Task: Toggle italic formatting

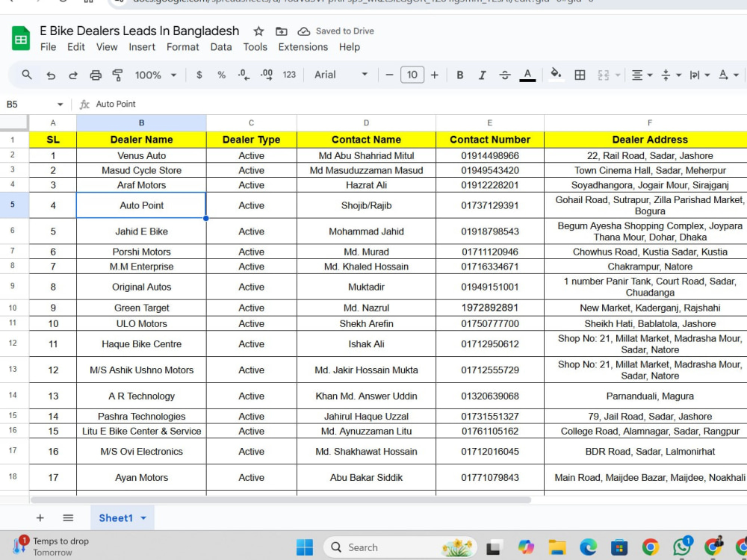Action: 482,75
